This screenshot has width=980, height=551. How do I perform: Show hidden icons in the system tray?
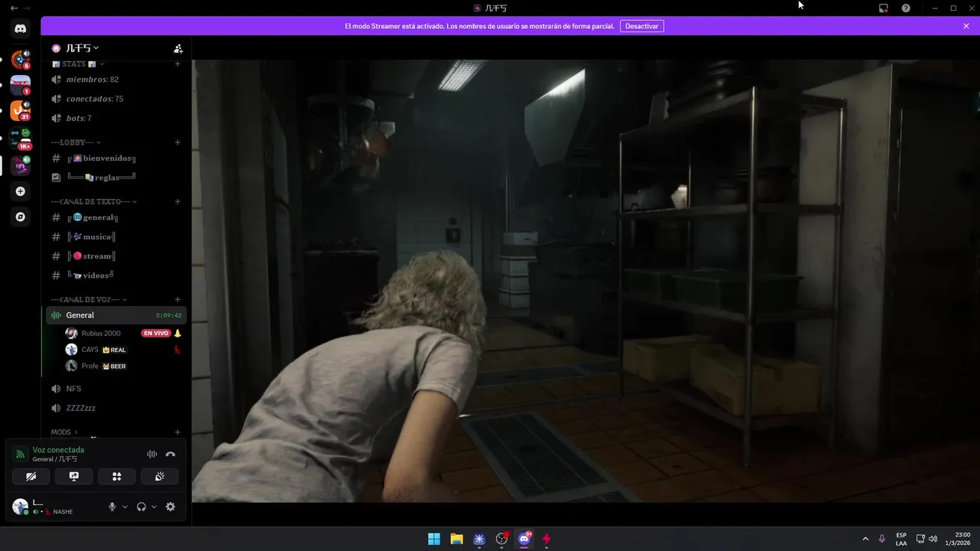click(865, 539)
